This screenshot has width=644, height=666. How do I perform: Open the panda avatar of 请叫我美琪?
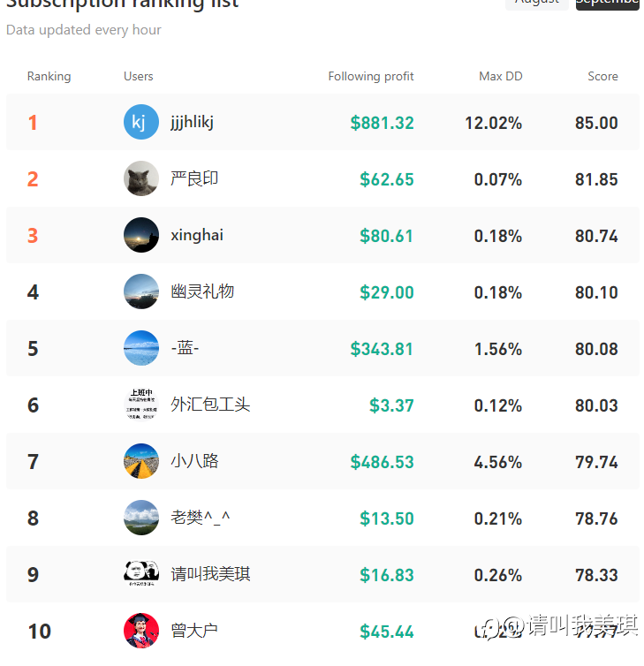click(x=141, y=574)
